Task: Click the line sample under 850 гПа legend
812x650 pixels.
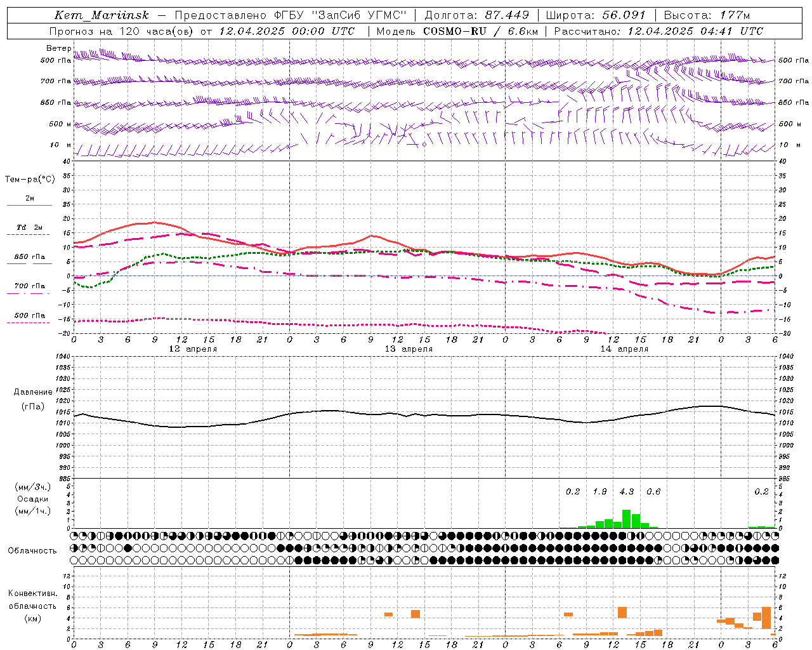Action: click(29, 263)
